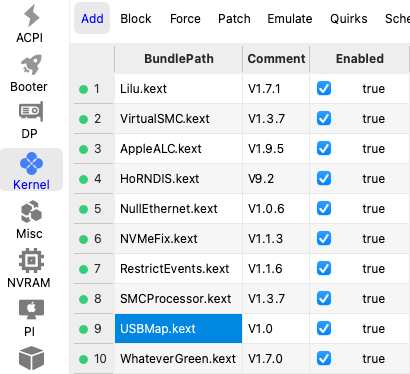
Task: Open the Misc blocks icon
Action: 31,212
